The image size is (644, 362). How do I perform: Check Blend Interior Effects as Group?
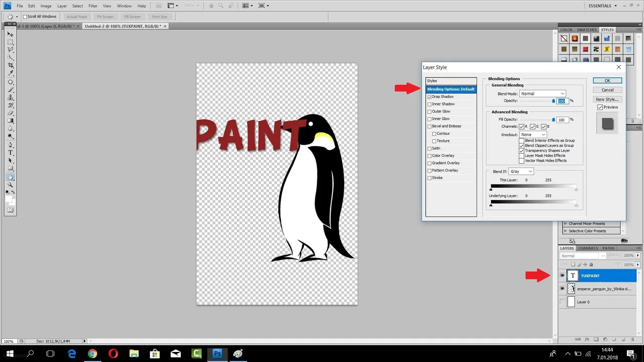point(522,140)
